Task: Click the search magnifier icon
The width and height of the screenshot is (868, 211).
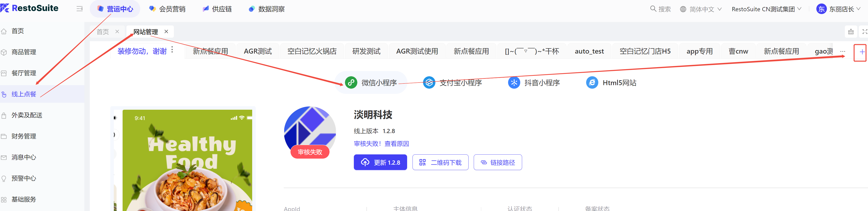Action: point(653,9)
